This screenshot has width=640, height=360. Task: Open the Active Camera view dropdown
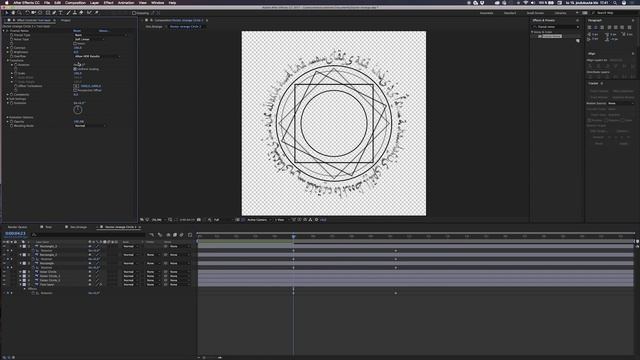258,220
